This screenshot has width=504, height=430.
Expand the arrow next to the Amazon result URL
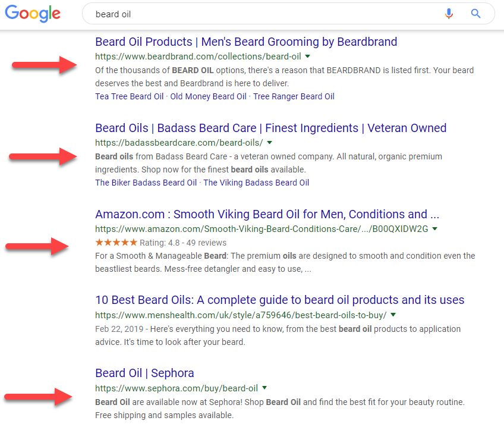click(434, 228)
